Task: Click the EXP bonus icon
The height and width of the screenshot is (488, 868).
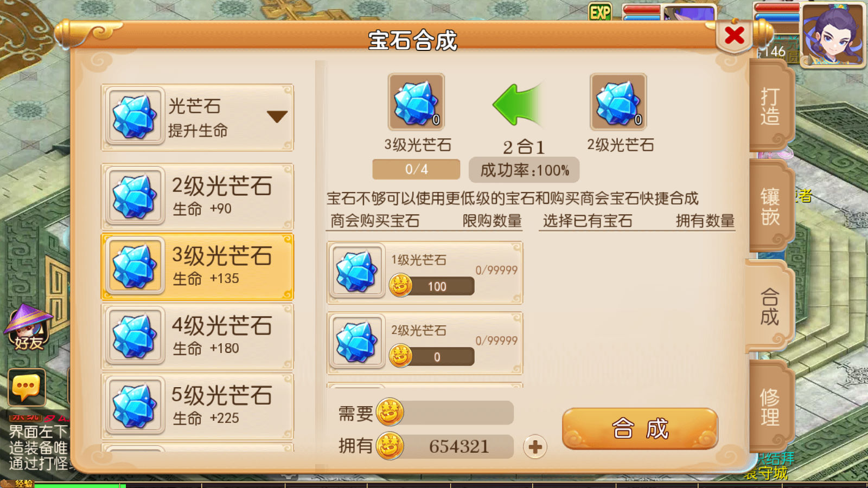Action: coord(600,12)
